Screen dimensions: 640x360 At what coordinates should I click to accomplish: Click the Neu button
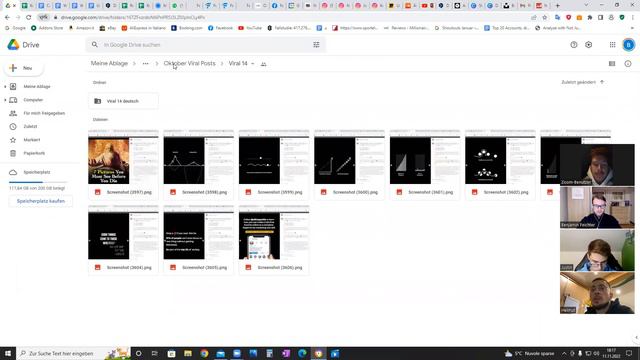[23, 68]
